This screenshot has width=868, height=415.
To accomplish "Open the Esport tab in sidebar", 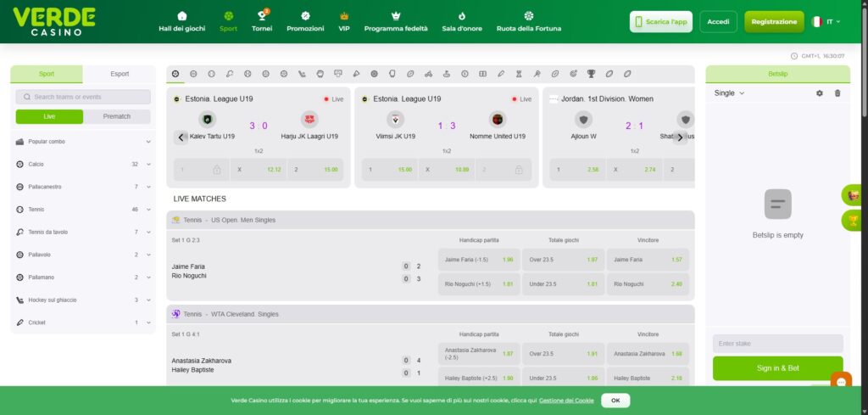I will click(120, 74).
